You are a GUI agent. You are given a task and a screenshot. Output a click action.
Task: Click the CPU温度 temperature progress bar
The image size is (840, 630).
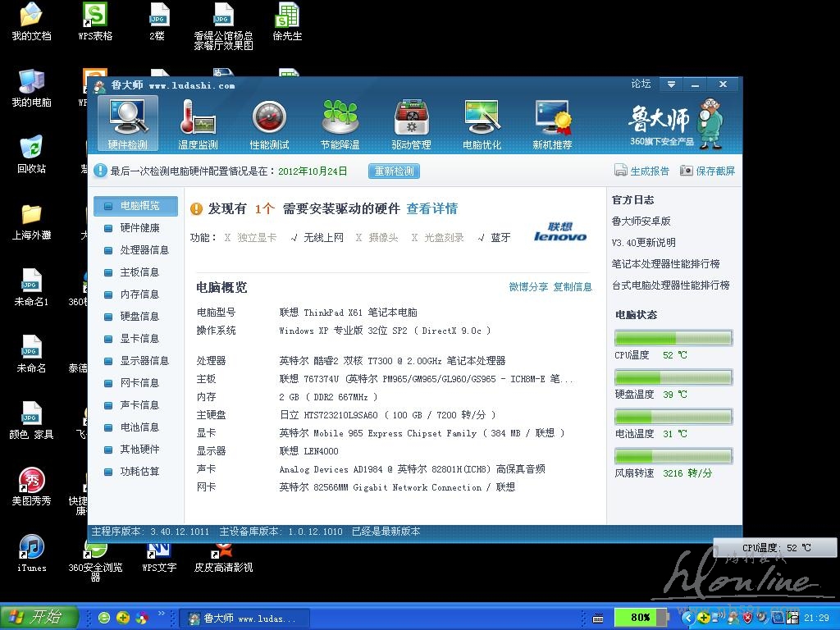(x=673, y=339)
